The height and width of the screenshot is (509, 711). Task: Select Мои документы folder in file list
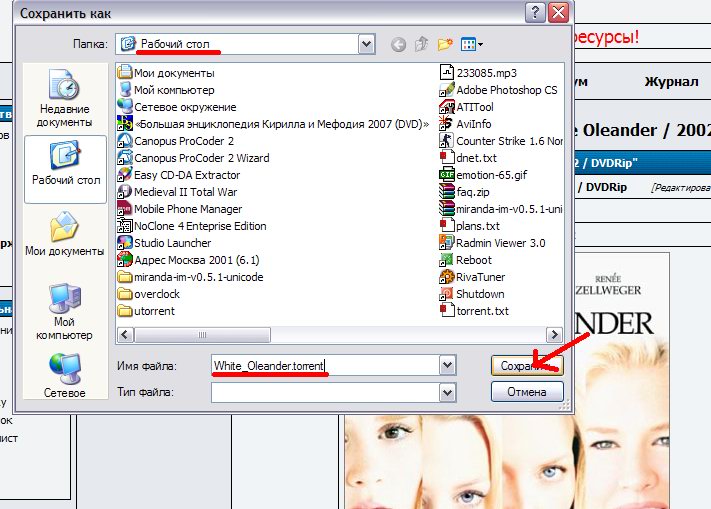[166, 73]
